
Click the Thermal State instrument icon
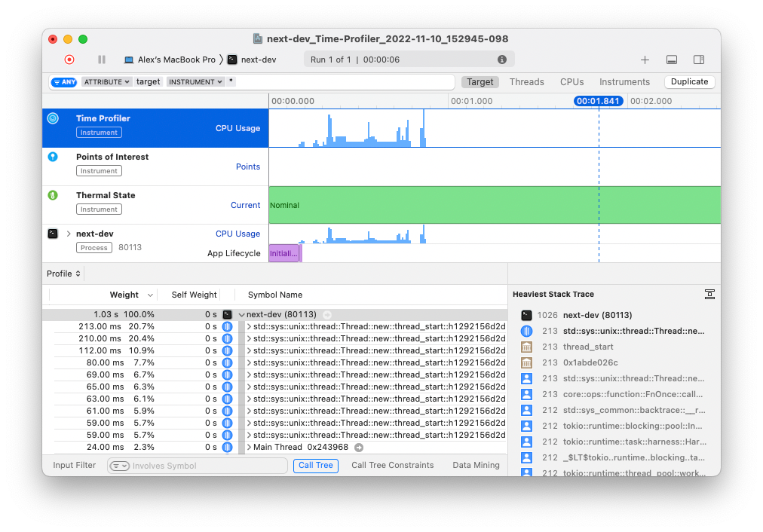(x=53, y=195)
